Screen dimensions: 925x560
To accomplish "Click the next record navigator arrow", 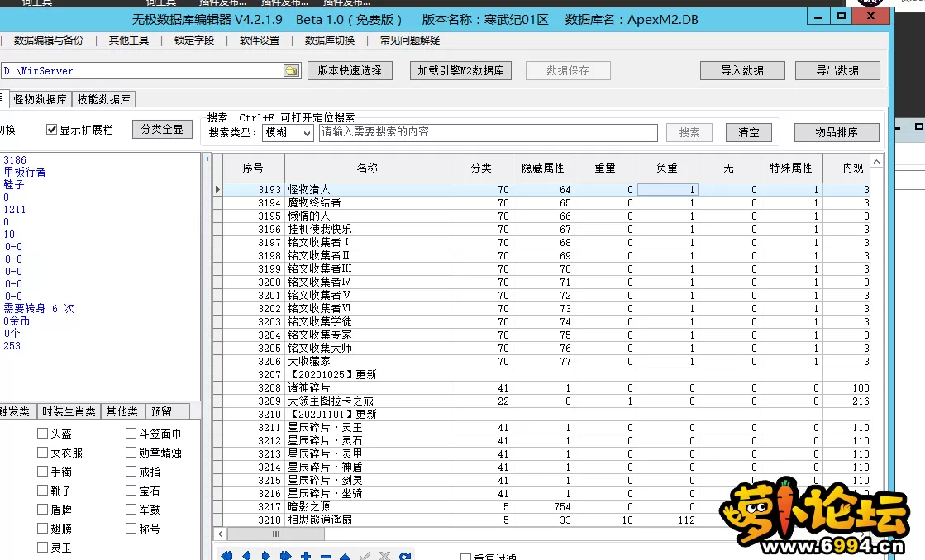I will pos(265,556).
